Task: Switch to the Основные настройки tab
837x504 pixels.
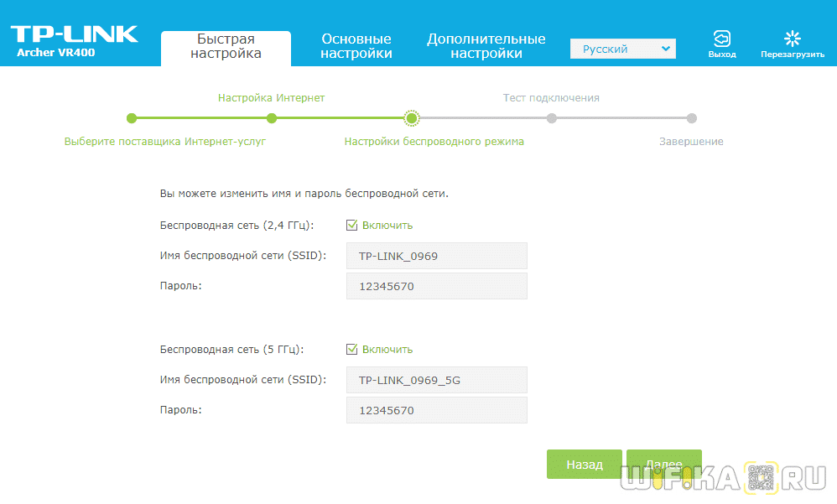Action: [356, 47]
